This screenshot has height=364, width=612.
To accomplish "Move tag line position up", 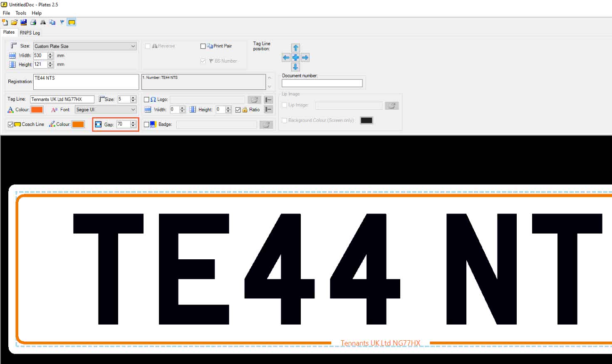I will click(x=295, y=48).
